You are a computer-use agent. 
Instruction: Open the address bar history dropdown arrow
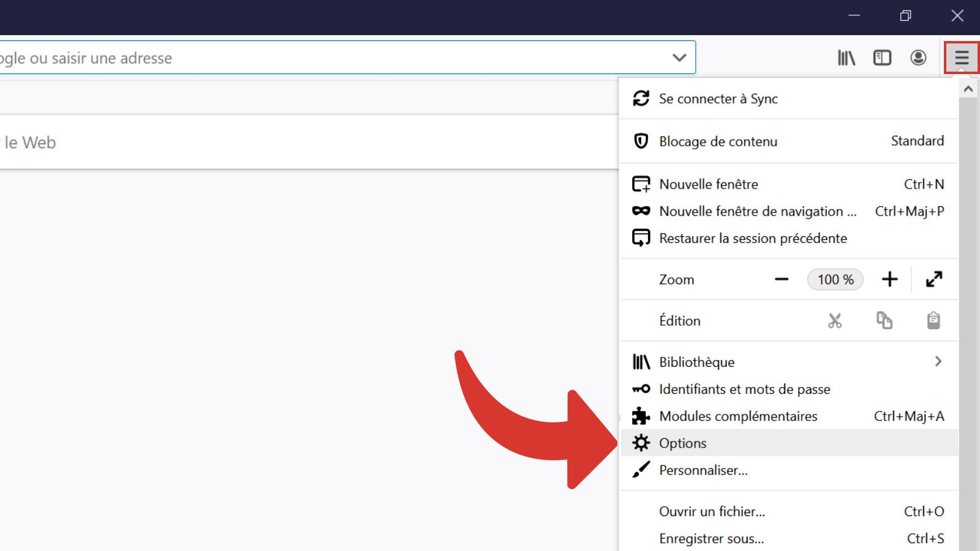click(679, 57)
